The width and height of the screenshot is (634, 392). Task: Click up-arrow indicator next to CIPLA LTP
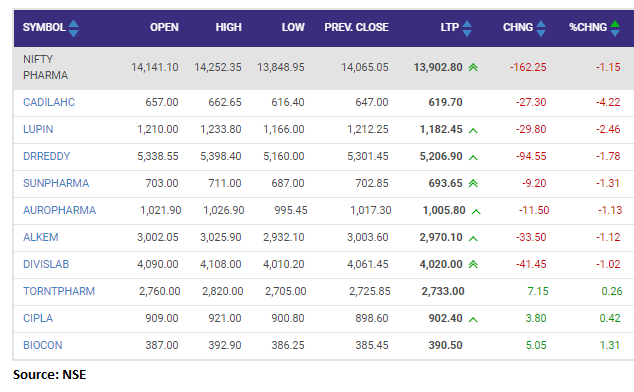pyautogui.click(x=473, y=319)
